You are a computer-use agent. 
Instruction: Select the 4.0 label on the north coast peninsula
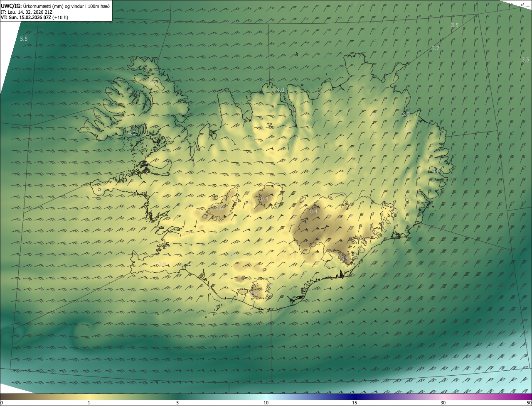pyautogui.click(x=281, y=90)
